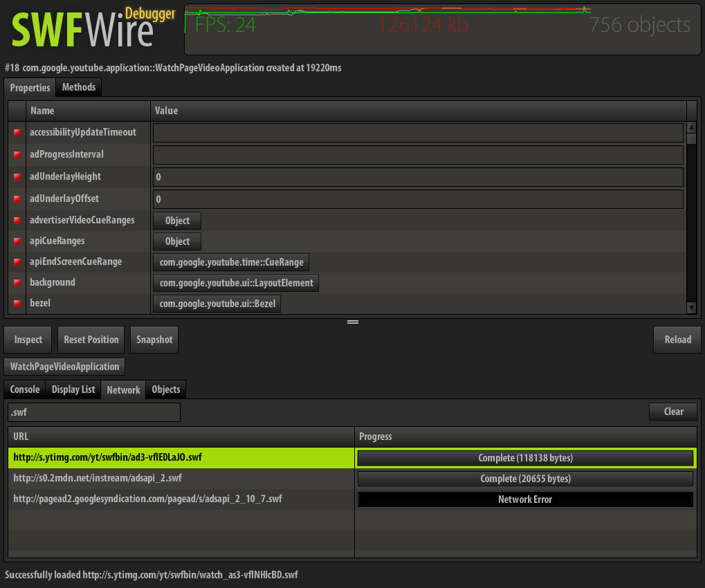Select ad3-vflEDLaJO.swf URL row
Image resolution: width=705 pixels, height=588 pixels.
click(x=181, y=458)
